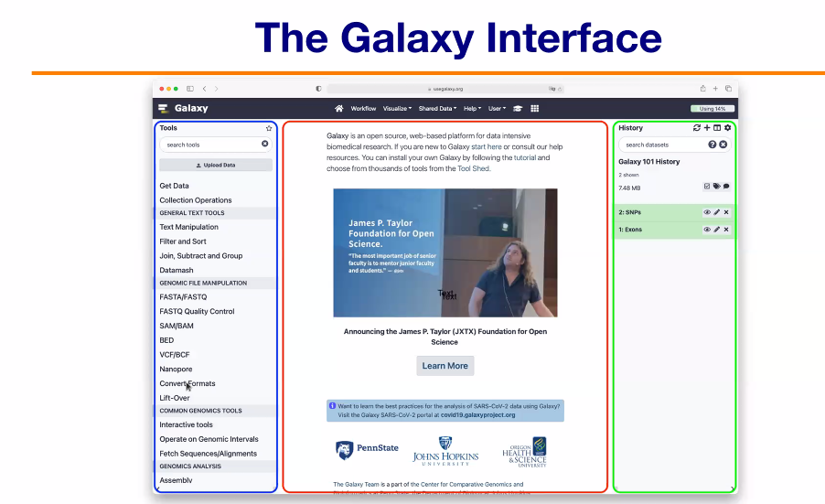The height and width of the screenshot is (504, 825).
Task: Expand the Text Manipulation tool section
Action: [x=189, y=227]
